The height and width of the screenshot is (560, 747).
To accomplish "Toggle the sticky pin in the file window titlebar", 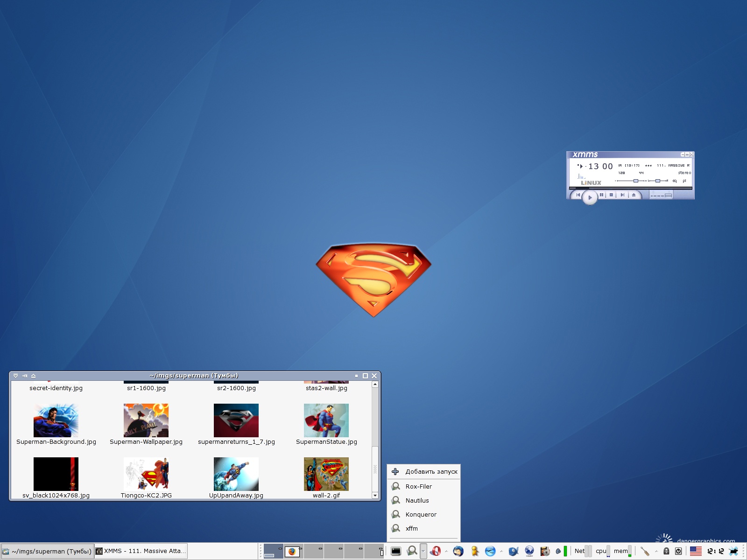I will pyautogui.click(x=25, y=376).
